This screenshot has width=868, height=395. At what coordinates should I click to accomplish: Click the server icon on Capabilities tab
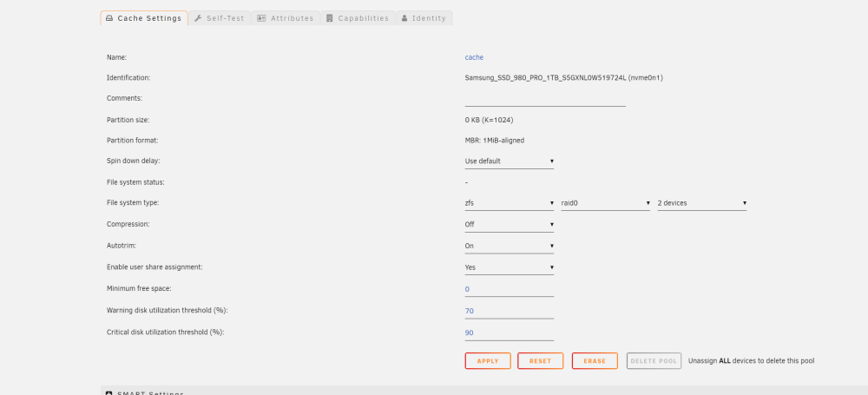329,18
